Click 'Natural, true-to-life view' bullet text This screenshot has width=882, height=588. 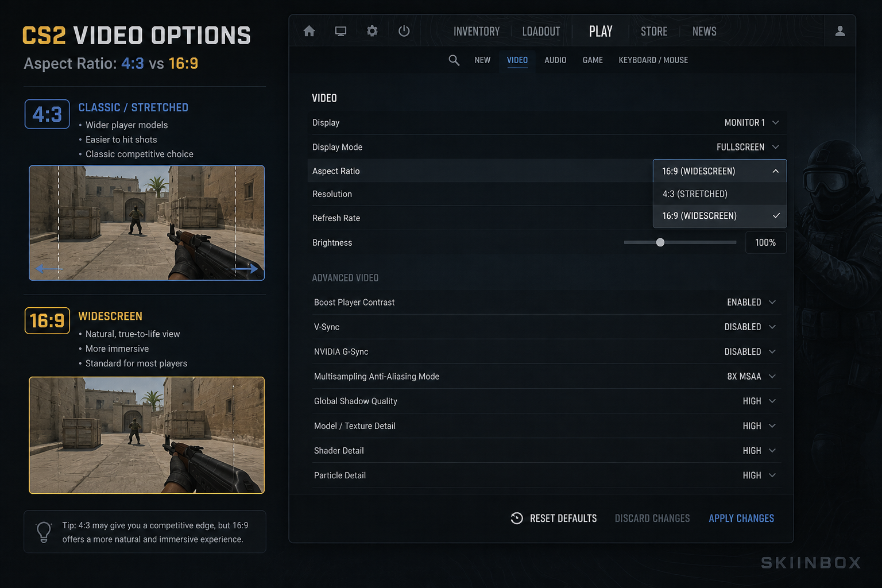click(x=133, y=334)
